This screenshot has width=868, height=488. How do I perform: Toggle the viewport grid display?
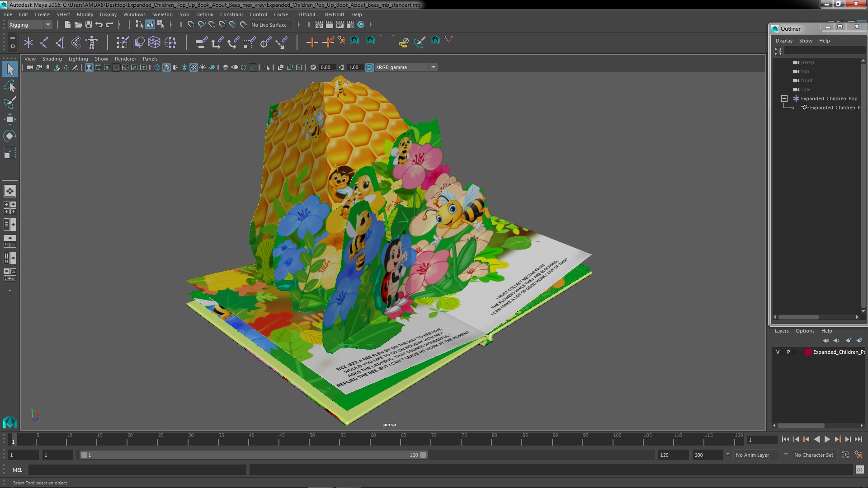[89, 67]
